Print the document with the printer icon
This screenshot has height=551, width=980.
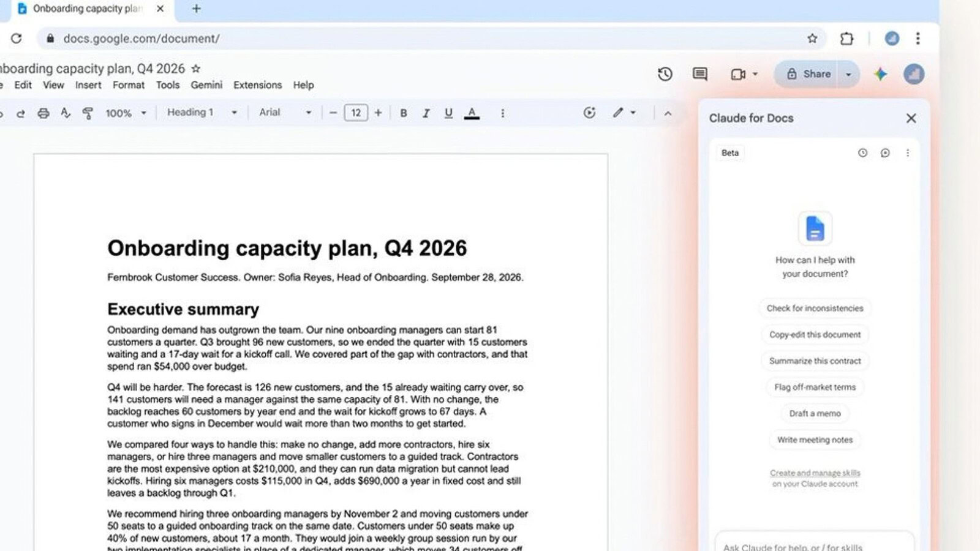point(43,113)
